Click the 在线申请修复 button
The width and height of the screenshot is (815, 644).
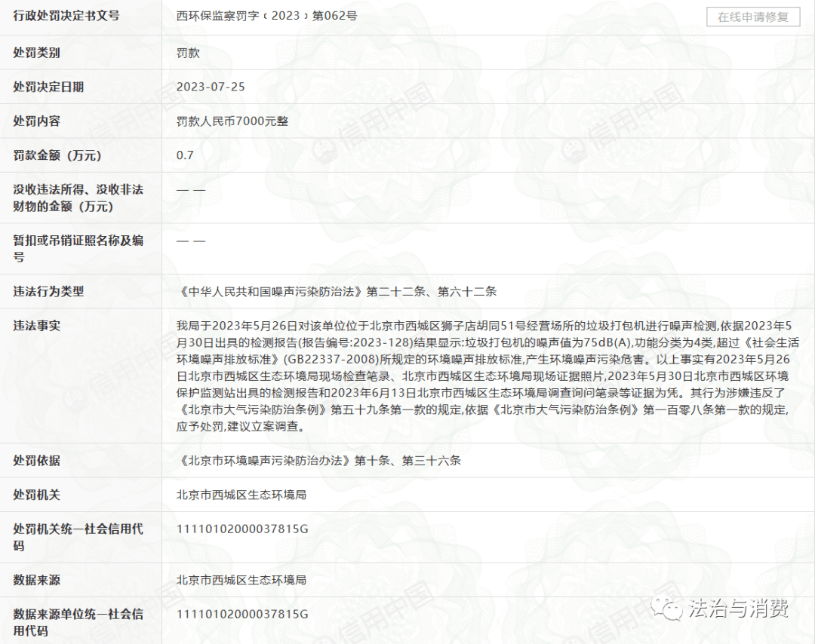pyautogui.click(x=752, y=17)
